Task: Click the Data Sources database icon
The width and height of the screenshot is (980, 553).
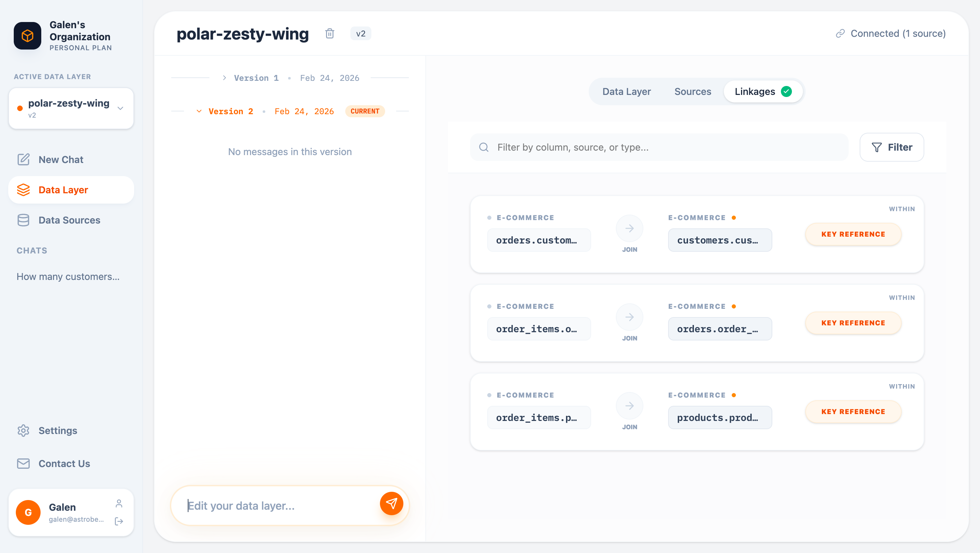Action: (x=23, y=220)
